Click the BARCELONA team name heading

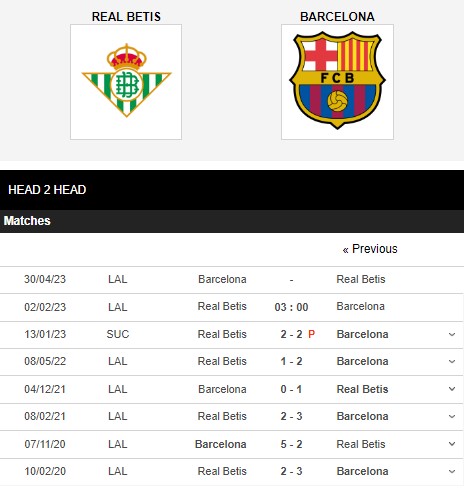(337, 17)
